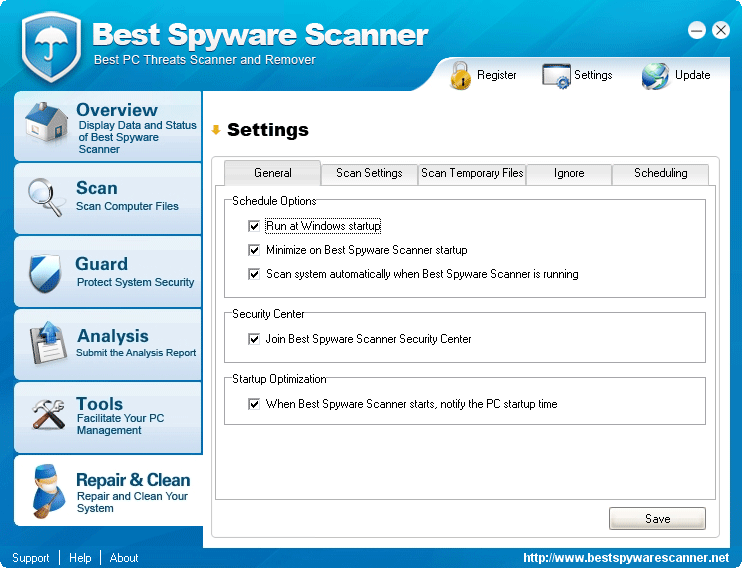The width and height of the screenshot is (742, 568).
Task: Click the Best Spyware Scanner title text
Action: click(260, 35)
